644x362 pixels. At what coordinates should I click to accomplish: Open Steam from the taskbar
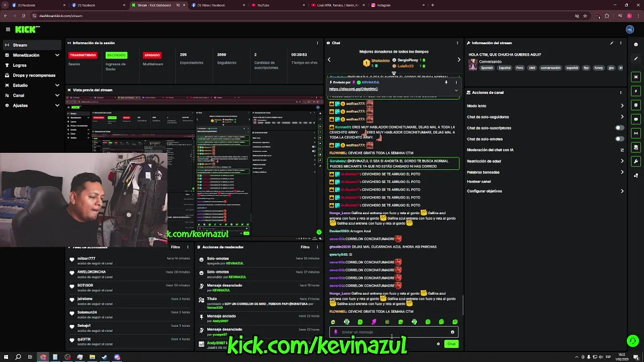coord(104,357)
